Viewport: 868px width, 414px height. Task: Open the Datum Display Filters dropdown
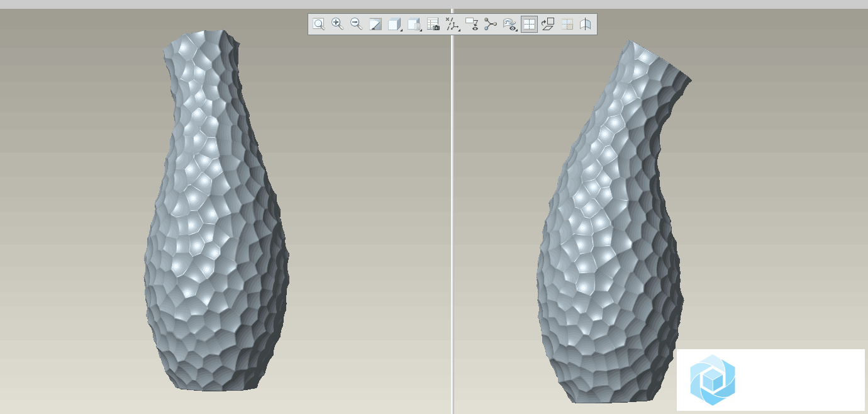click(x=452, y=25)
